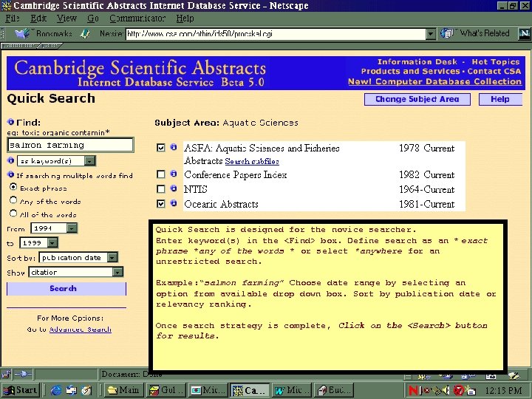Check the ASFA Aquatic Sciences checkbox
This screenshot has width=532, height=399.
click(161, 148)
